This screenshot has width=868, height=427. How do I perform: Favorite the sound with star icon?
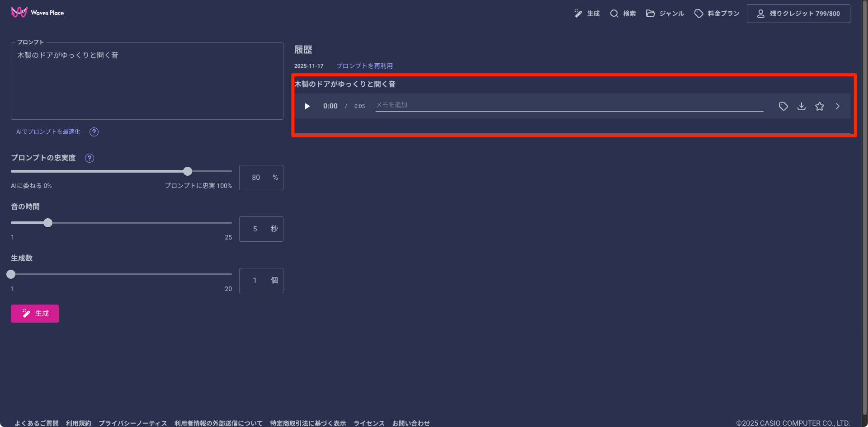819,106
